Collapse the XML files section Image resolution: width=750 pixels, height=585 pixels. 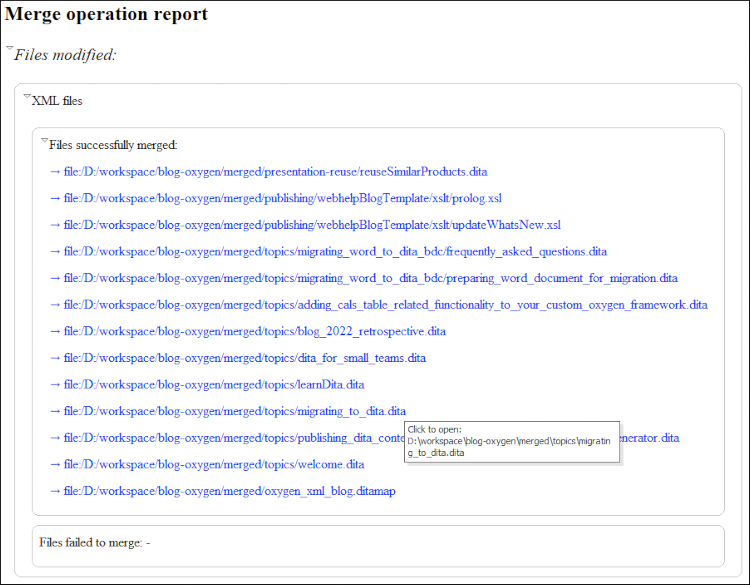(27, 97)
